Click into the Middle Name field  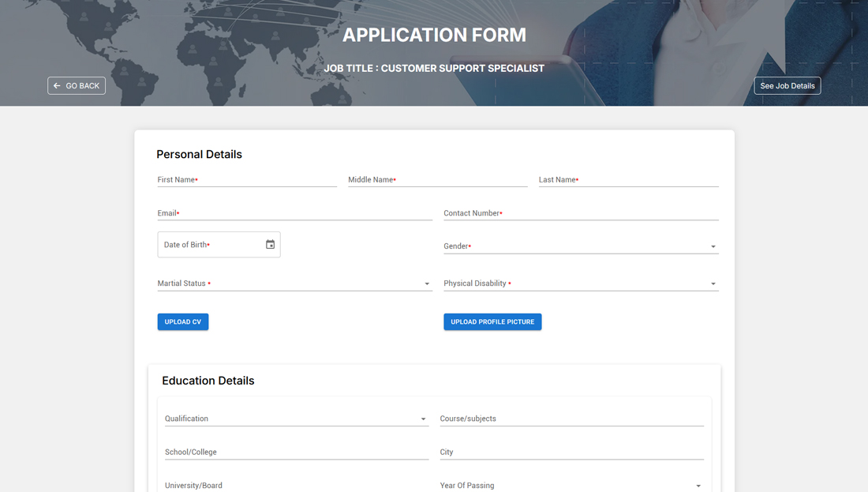(x=437, y=180)
